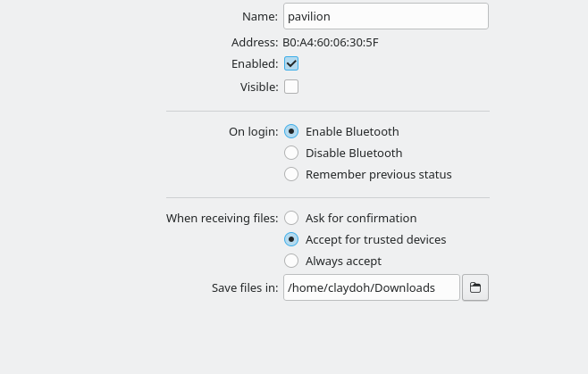Choose Ask for confirmation option
588x374 pixels.
pos(291,218)
